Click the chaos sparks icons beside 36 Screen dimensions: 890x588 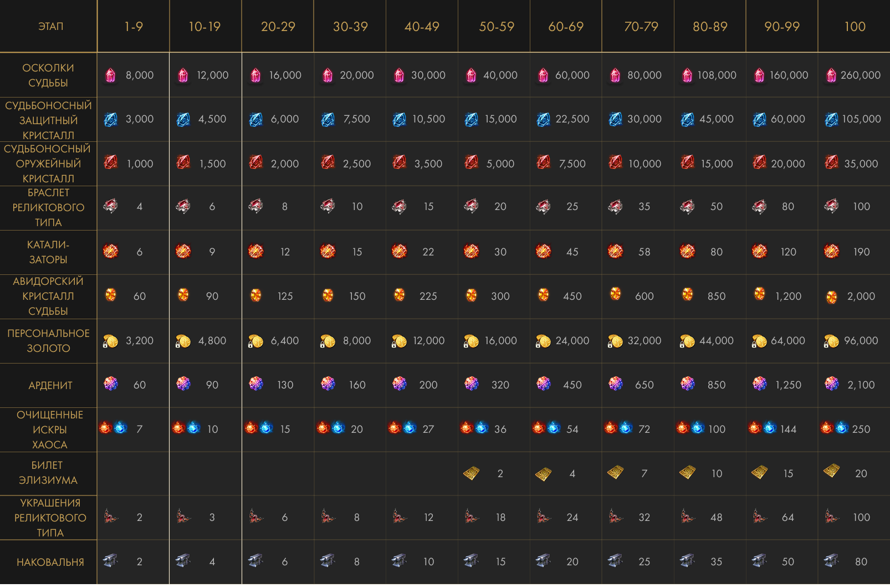click(x=474, y=428)
